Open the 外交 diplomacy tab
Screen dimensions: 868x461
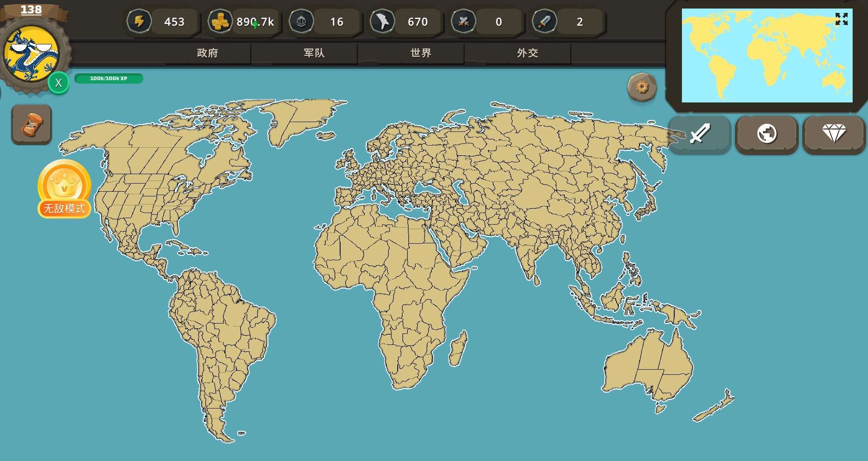point(527,53)
